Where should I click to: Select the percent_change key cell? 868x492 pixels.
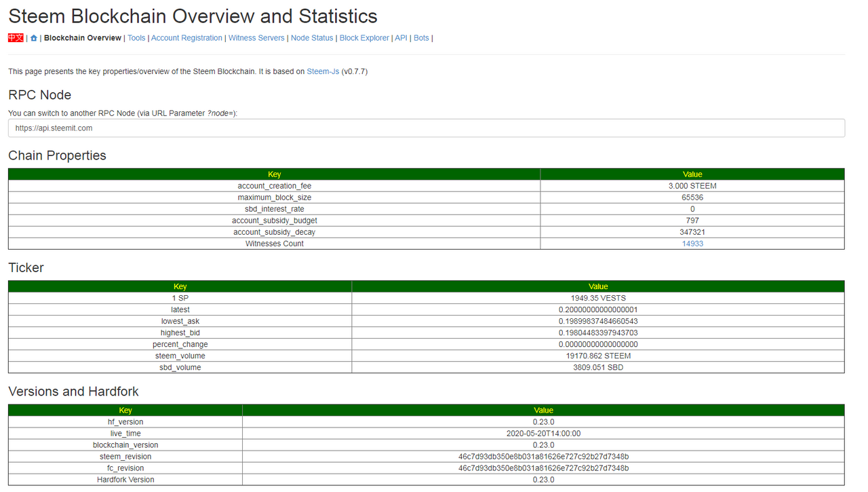180,344
